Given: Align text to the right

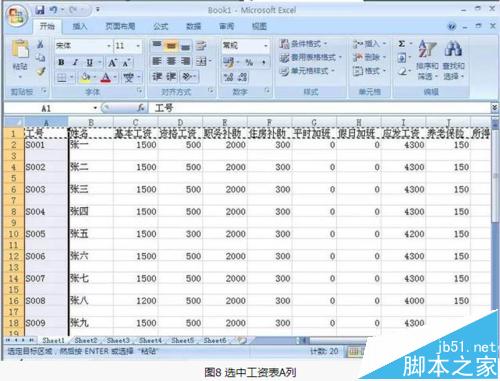Looking at the screenshot, I should [185, 61].
